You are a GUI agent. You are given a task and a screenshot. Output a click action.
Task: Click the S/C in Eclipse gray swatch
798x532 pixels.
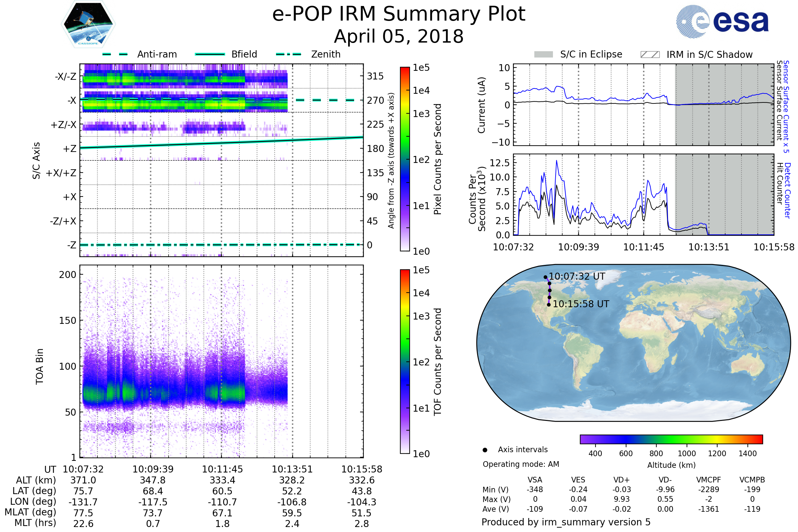543,55
